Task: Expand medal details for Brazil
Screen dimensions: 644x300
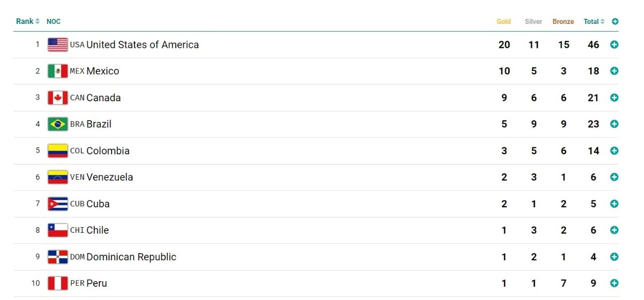Action: (x=614, y=124)
